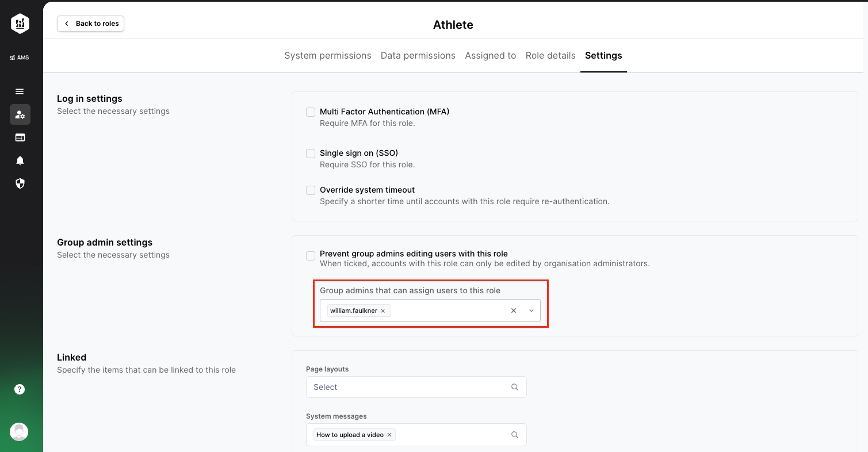Enable Multi Factor Authentication checkbox
868x452 pixels.
pos(311,112)
